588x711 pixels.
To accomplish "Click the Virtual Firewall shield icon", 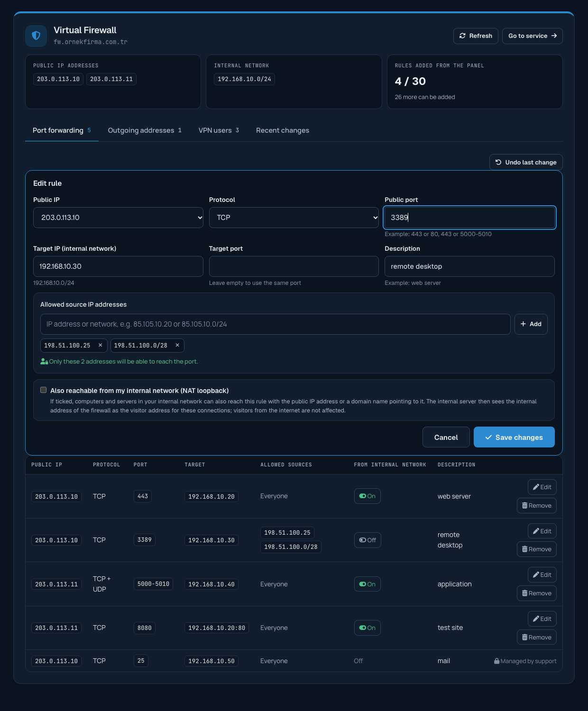I will coord(36,36).
